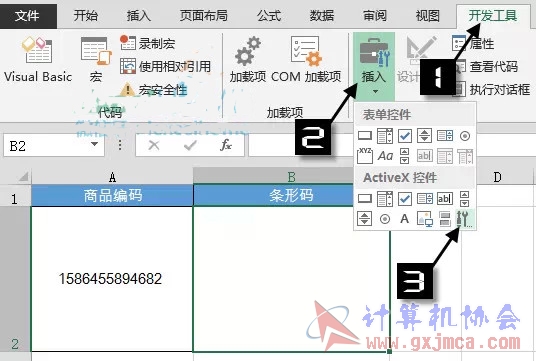The image size is (536, 361).
Task: Select cell containing 1586455894682
Action: (112, 279)
